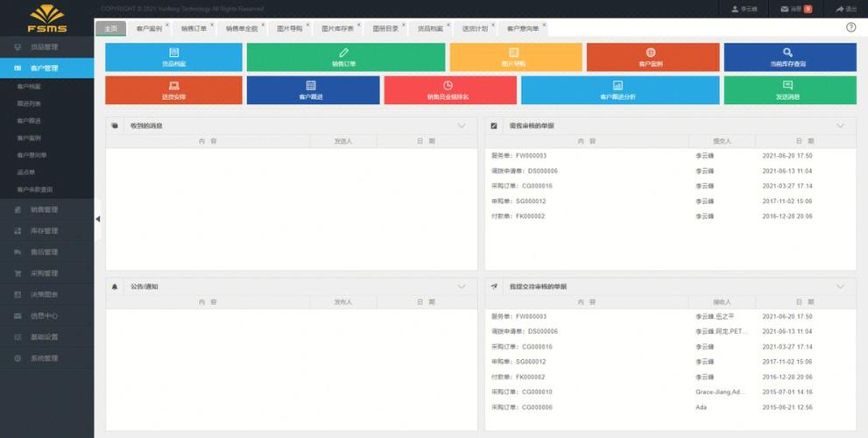Close the 销售订单 tab

[212, 25]
